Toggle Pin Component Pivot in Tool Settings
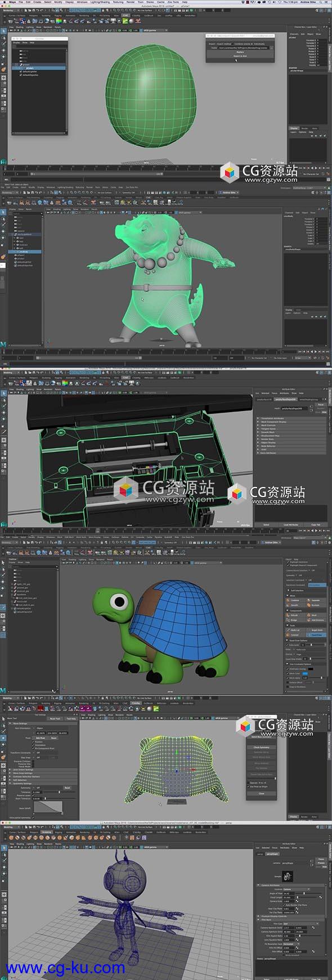Image resolution: width=332 pixels, height=980 pixels. (33, 749)
